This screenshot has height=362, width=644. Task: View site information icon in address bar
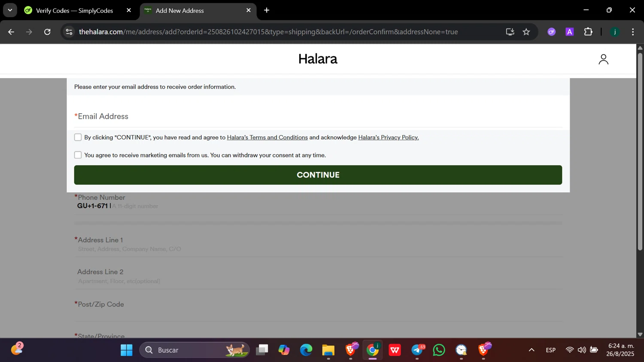point(69,32)
